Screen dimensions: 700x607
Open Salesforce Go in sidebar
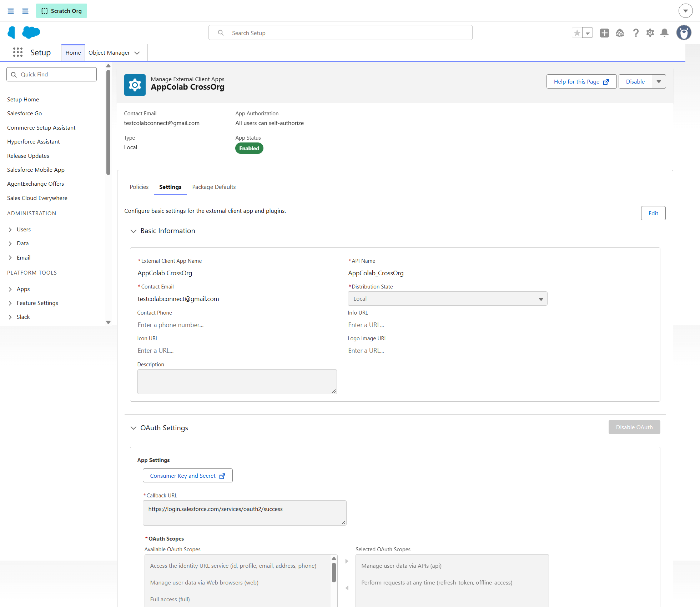25,113
